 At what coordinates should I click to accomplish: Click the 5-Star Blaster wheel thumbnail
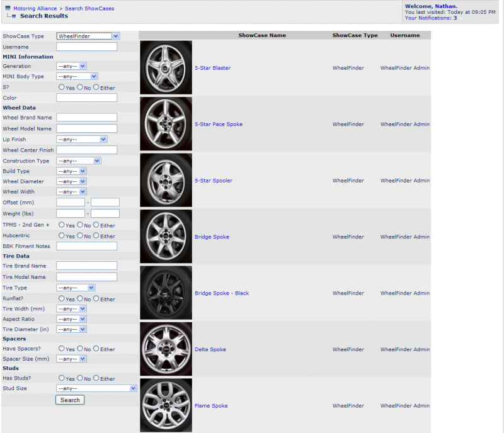click(166, 68)
